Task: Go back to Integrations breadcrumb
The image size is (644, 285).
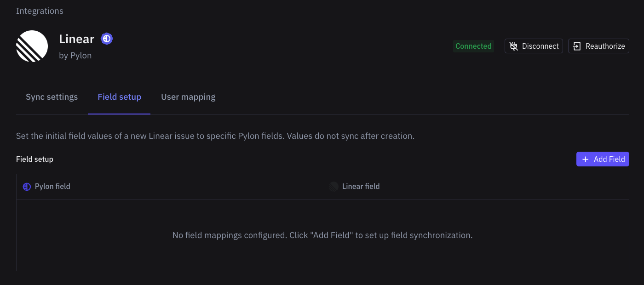Action: pyautogui.click(x=40, y=11)
